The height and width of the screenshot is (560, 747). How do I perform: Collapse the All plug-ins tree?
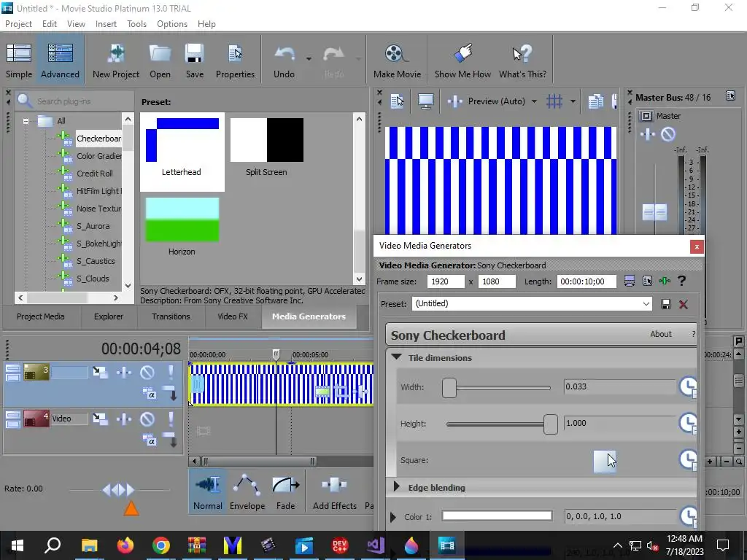26,121
